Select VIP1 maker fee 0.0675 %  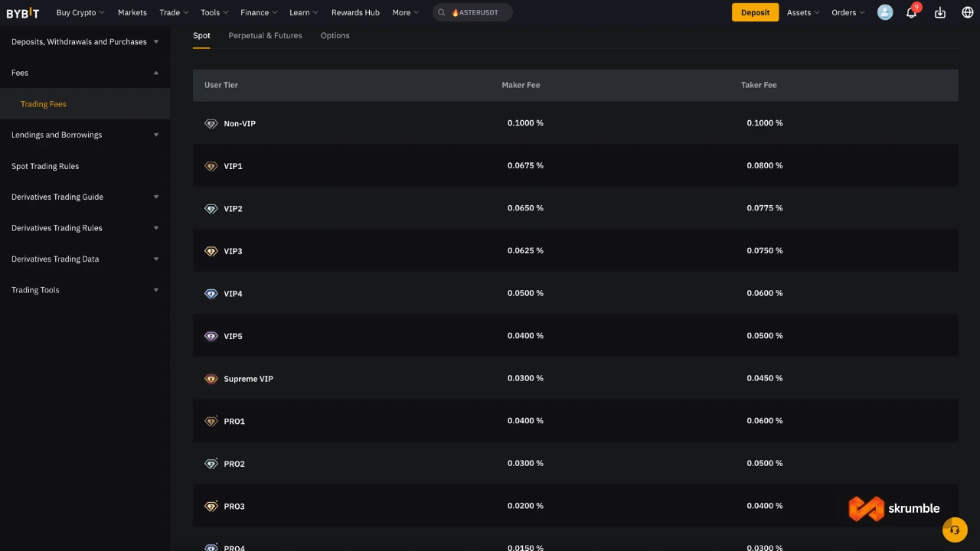(x=525, y=165)
